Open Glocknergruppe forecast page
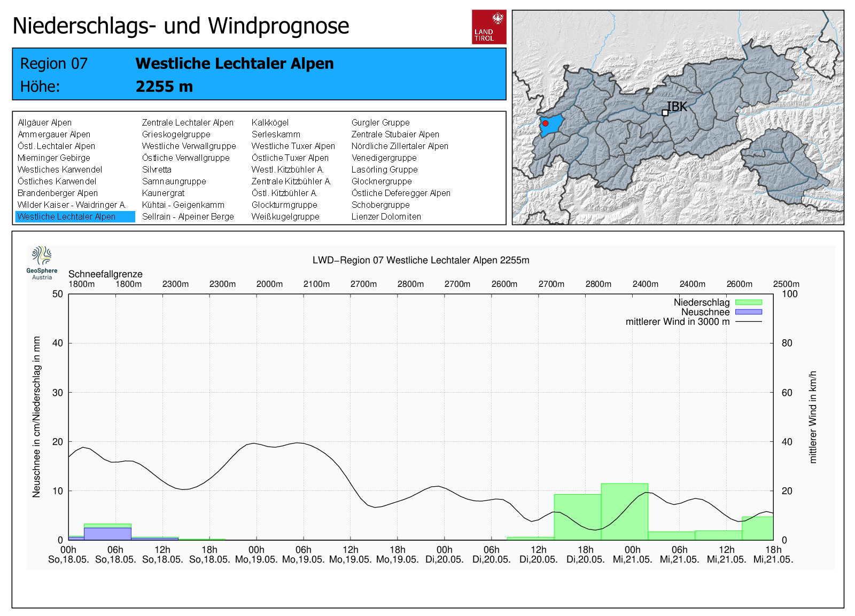This screenshot has width=855, height=616. tap(381, 182)
